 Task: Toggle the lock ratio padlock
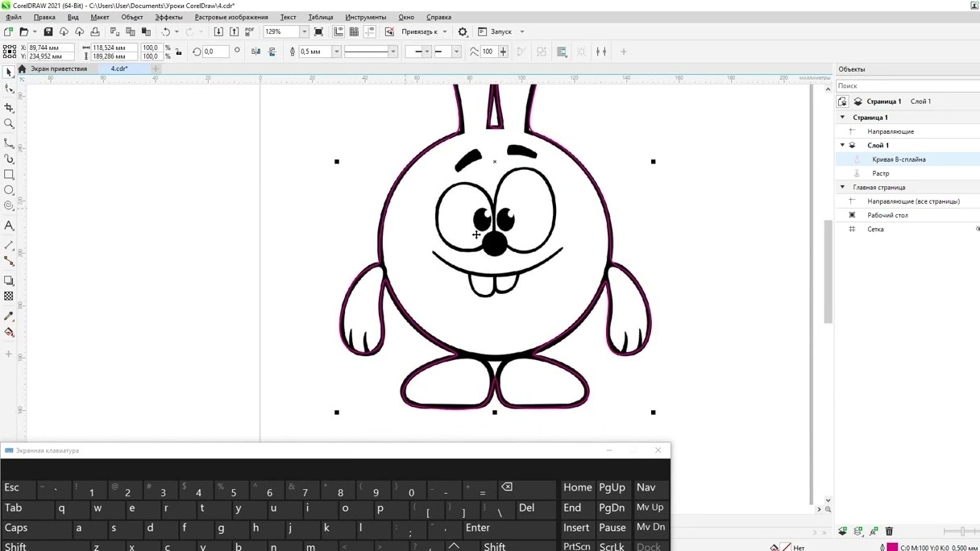click(178, 52)
